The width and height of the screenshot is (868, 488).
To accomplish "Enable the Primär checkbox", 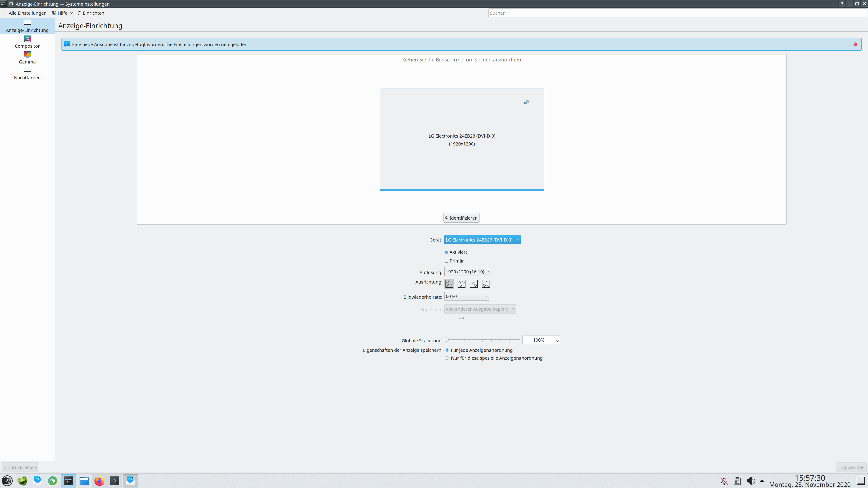I will 446,261.
